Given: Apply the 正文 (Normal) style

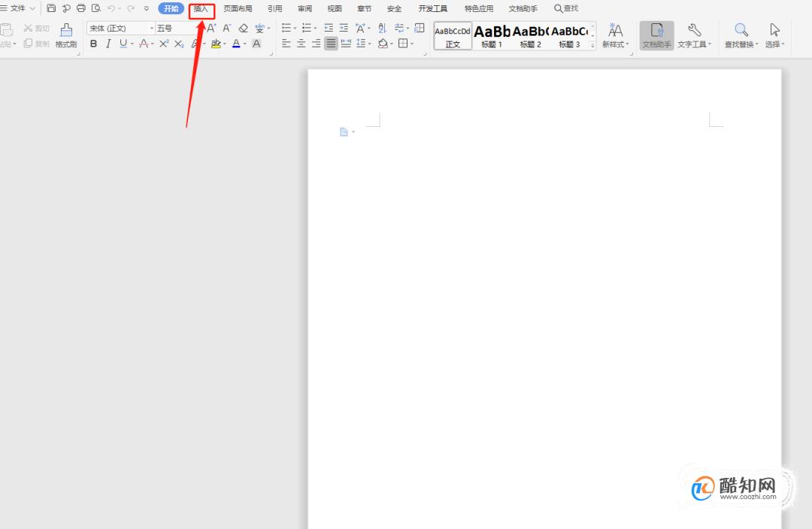Looking at the screenshot, I should pyautogui.click(x=453, y=36).
